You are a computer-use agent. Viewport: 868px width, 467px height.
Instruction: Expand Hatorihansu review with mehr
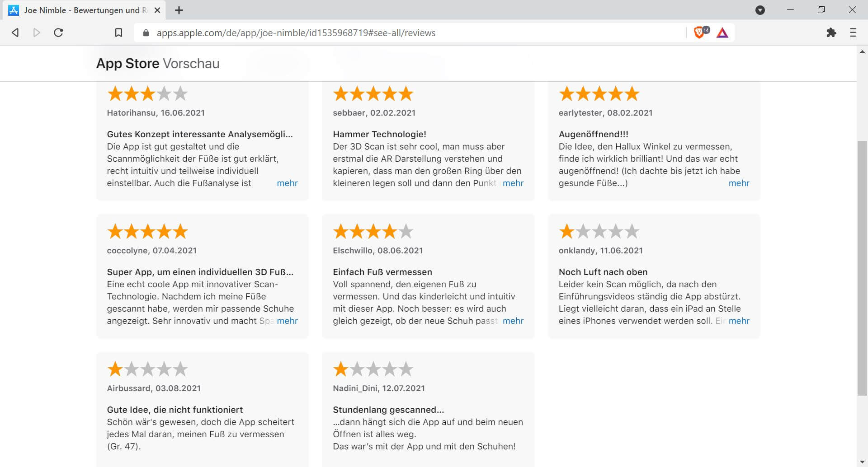pos(287,183)
